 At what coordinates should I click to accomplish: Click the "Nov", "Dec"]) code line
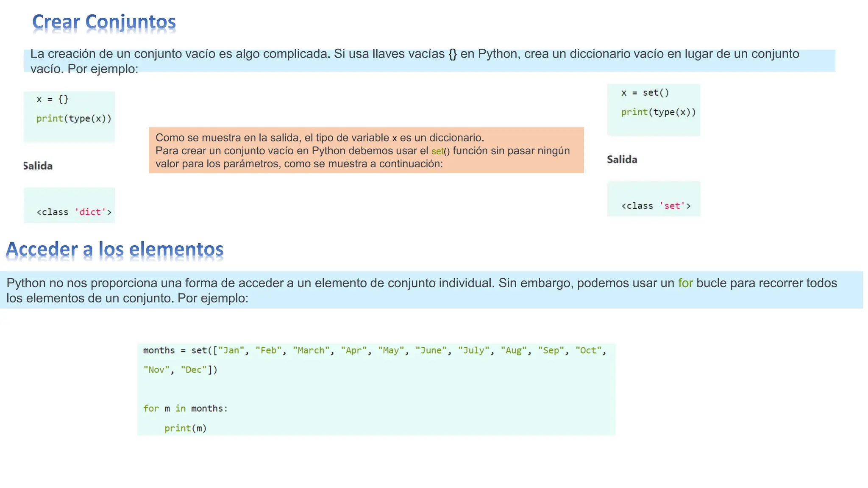coord(180,370)
